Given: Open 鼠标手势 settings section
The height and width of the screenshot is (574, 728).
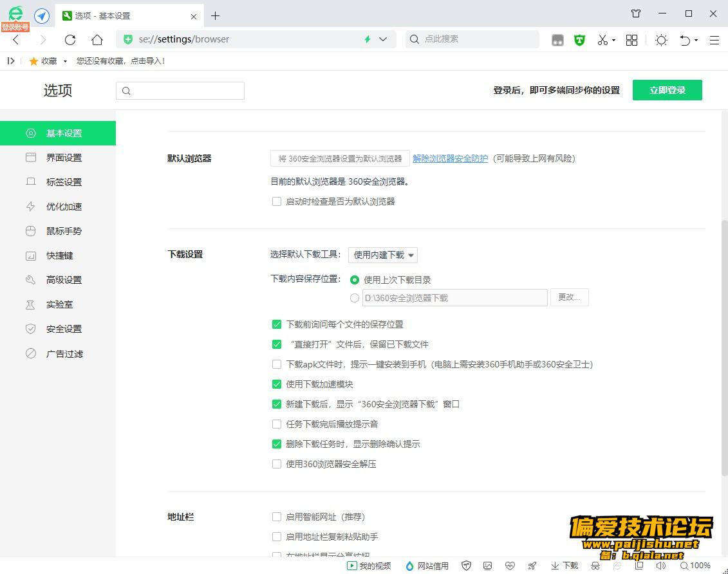Looking at the screenshot, I should tap(58, 231).
